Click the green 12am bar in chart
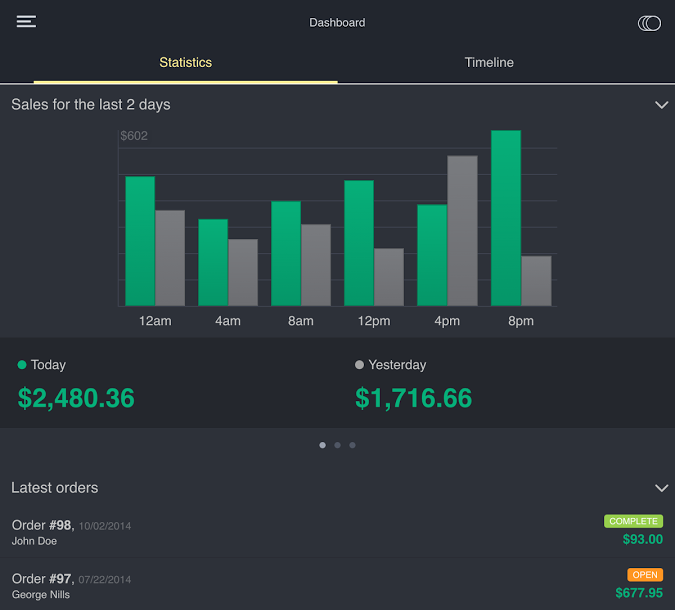 pos(140,241)
